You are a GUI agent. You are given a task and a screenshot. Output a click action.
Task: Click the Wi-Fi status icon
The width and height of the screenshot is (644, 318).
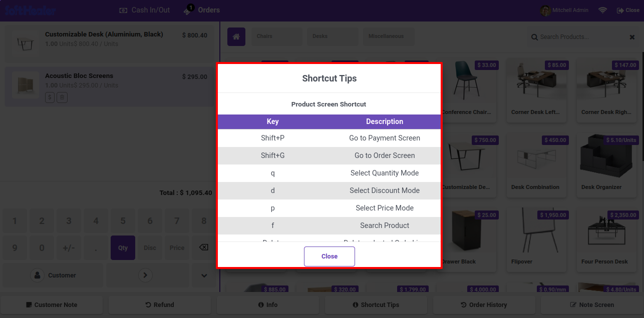coord(603,10)
